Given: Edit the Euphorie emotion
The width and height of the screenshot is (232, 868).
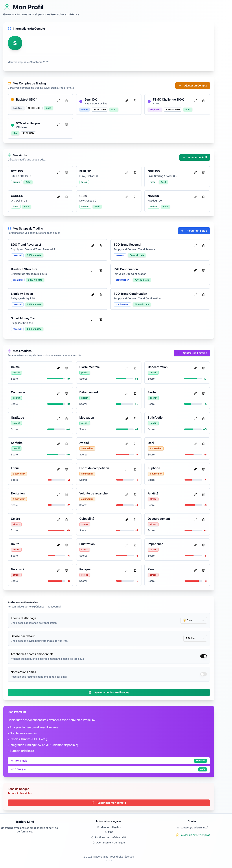Looking at the screenshot, I should pos(195,469).
